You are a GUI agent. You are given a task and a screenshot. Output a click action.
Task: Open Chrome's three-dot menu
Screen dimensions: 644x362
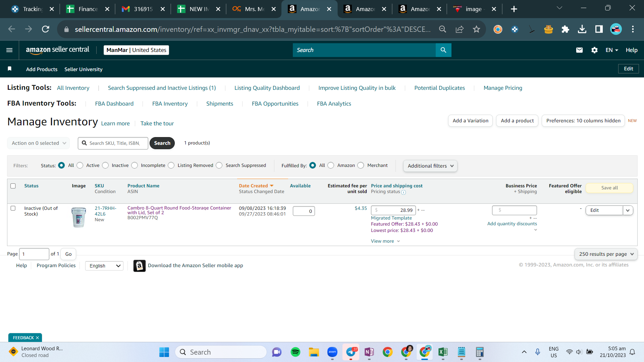[633, 29]
